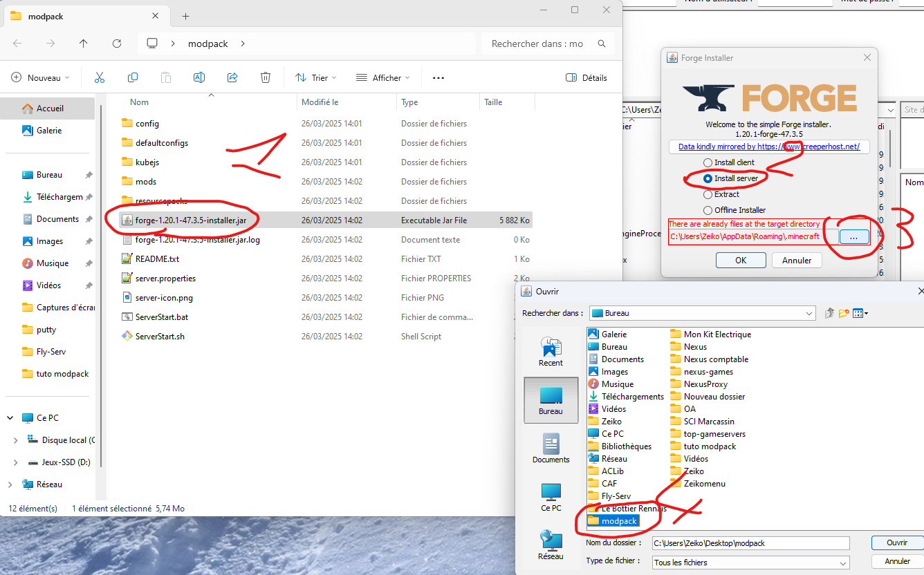This screenshot has width=924, height=575.
Task: Open the three-dots more options menu
Action: point(438,78)
